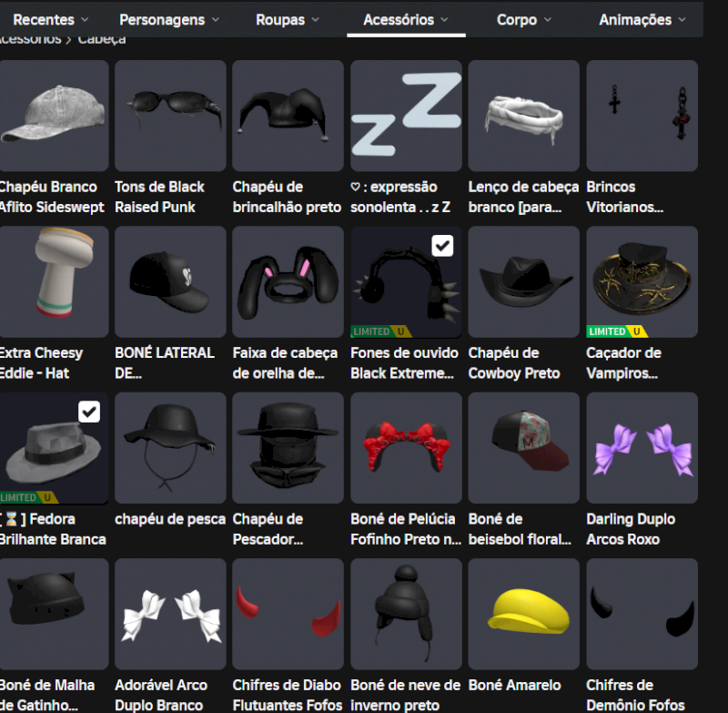Click the 'Chifres de Demônio Fofos' title text
728x713 pixels.
[635, 695]
